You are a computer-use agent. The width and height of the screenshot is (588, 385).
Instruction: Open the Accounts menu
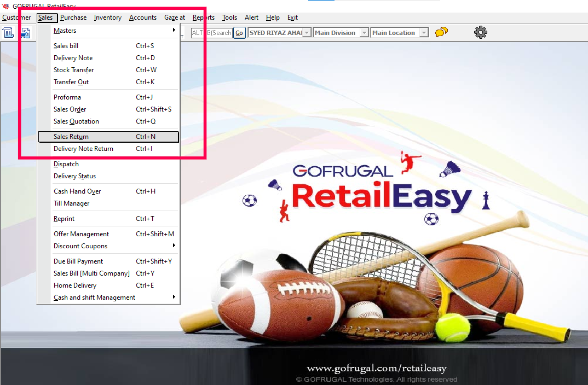pyautogui.click(x=143, y=17)
